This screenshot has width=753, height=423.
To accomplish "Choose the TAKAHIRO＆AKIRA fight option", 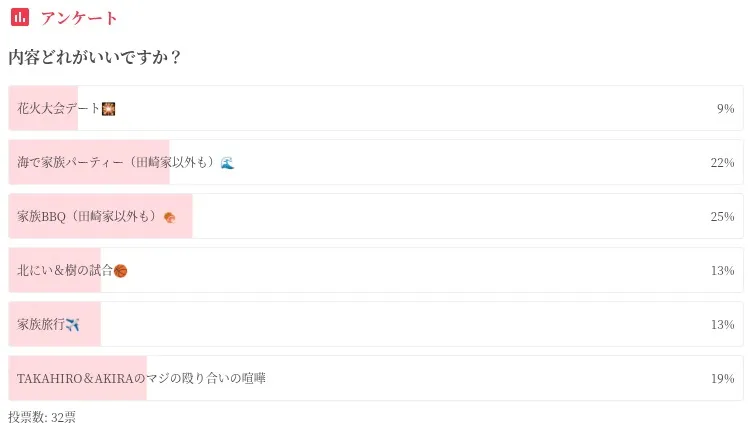I will [376, 378].
